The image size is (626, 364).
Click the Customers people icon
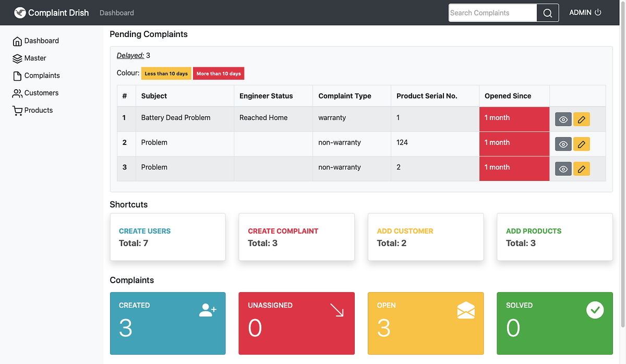click(x=17, y=93)
